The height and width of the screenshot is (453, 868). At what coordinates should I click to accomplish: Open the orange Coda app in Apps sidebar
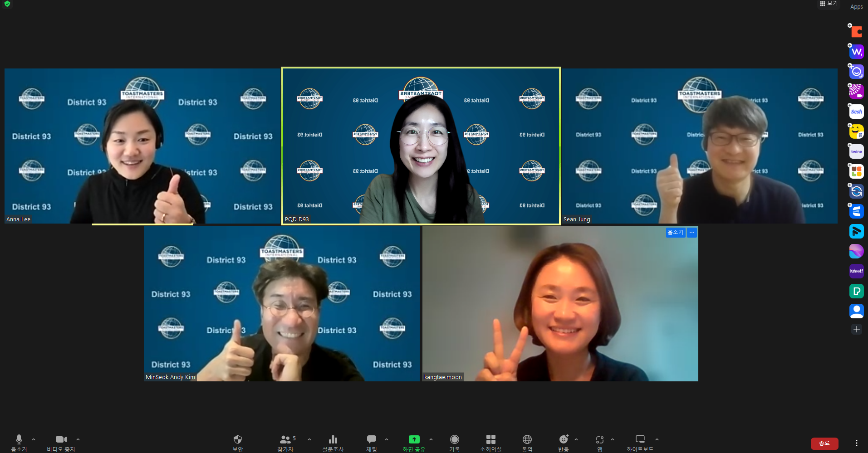click(x=856, y=32)
